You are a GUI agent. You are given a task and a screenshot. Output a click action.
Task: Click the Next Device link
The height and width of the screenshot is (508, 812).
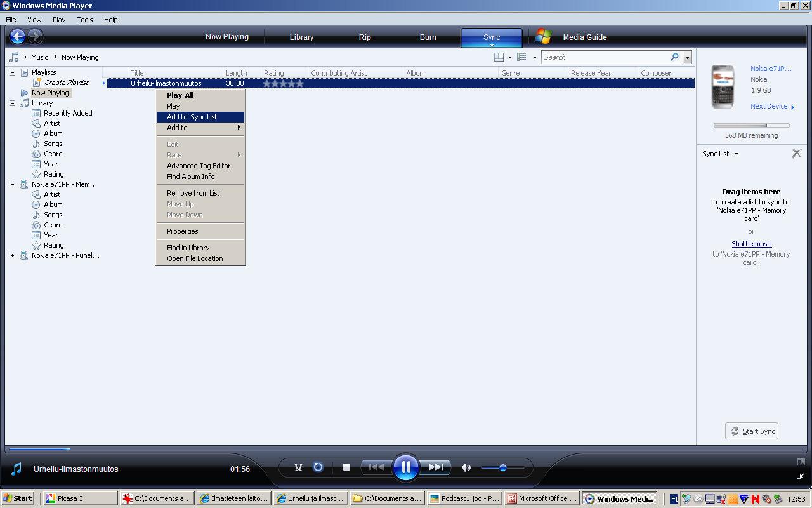tap(772, 106)
